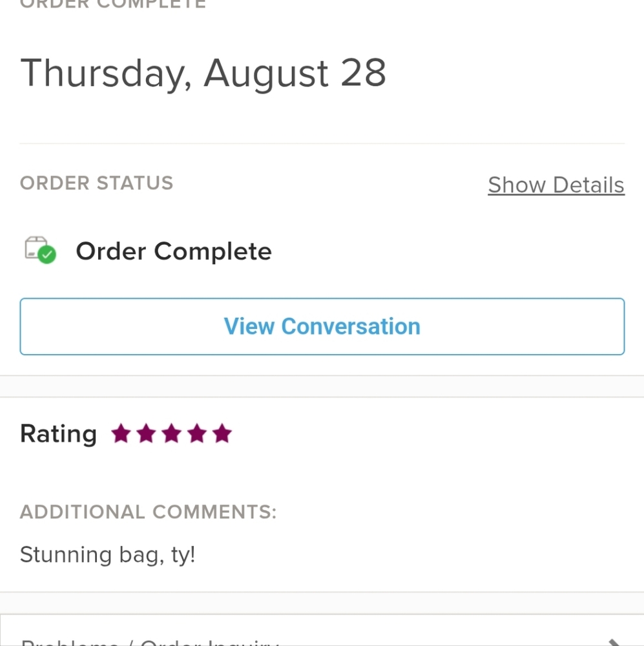Click the green checkmark badge on package
The width and height of the screenshot is (644, 646).
click(47, 255)
